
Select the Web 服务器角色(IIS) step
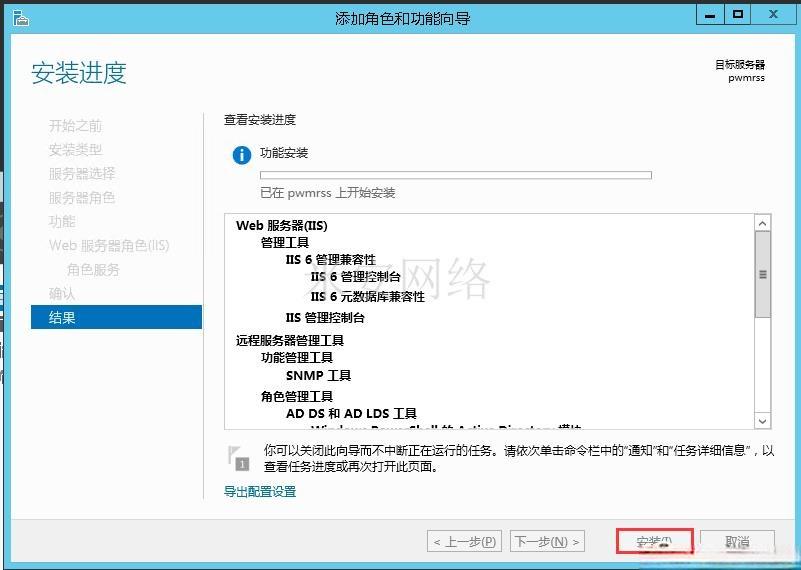(x=109, y=246)
